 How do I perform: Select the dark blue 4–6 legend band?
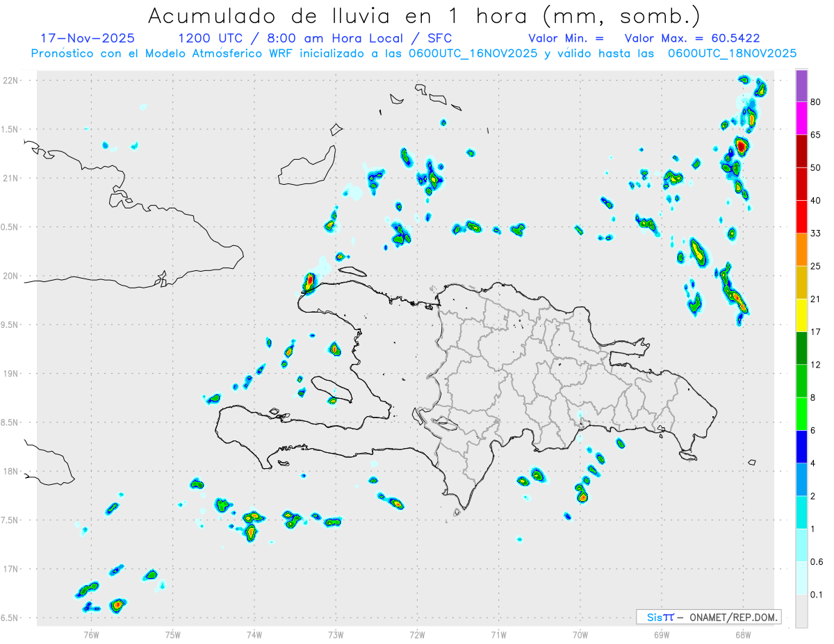pos(801,447)
